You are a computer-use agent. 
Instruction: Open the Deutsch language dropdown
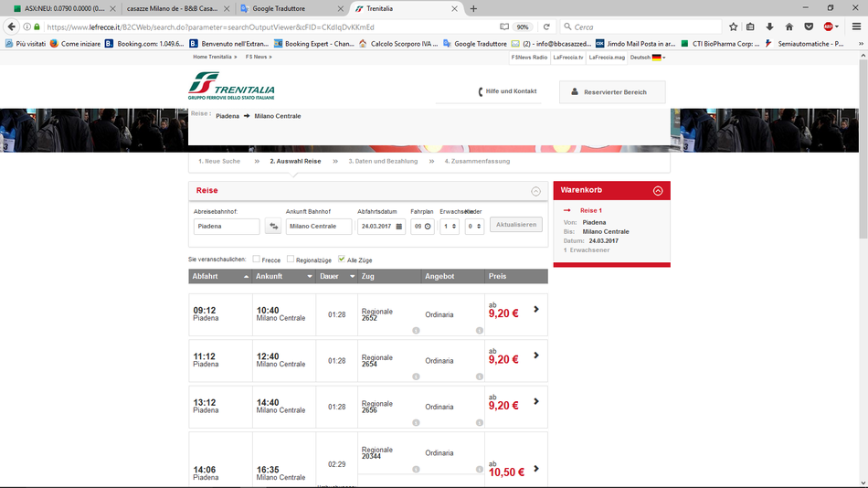647,57
